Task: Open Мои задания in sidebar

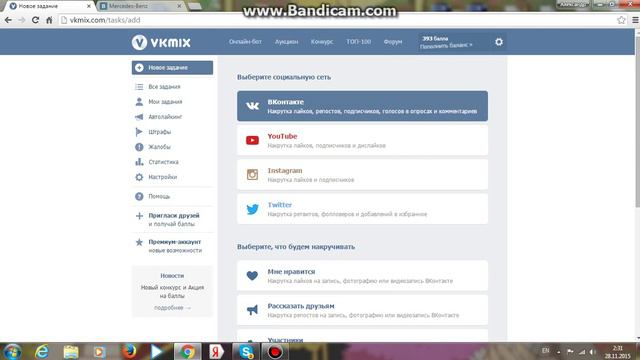Action: (x=165, y=102)
